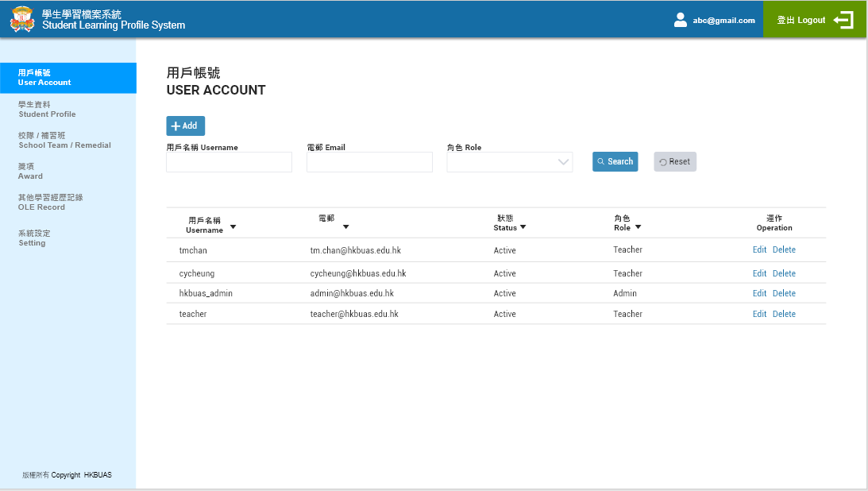This screenshot has height=491, width=868.
Task: Sort table by Username column arrow
Action: click(x=233, y=227)
